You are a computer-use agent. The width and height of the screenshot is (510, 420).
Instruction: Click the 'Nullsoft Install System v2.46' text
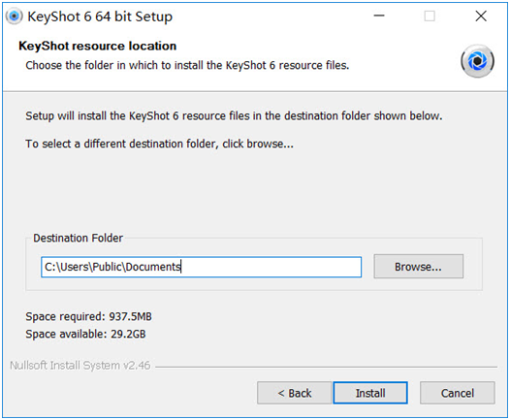pyautogui.click(x=80, y=366)
